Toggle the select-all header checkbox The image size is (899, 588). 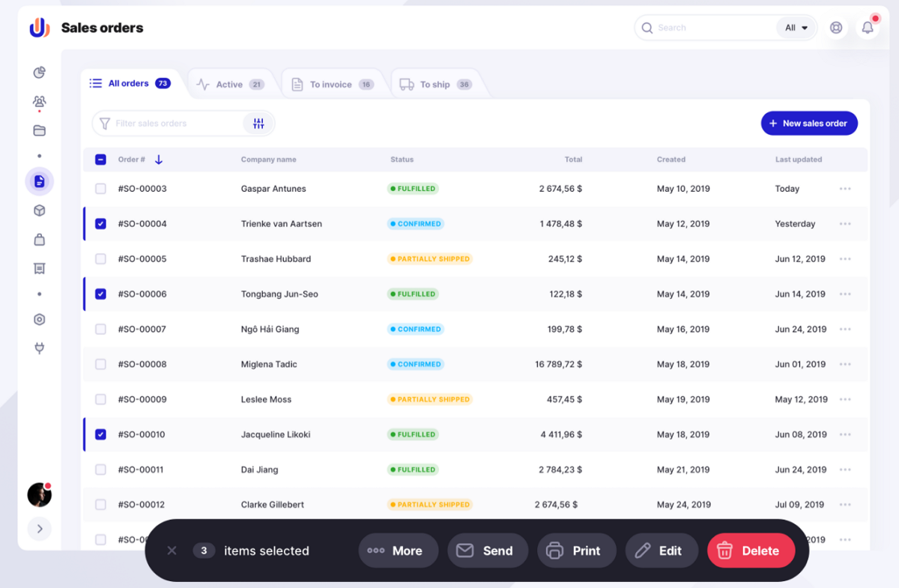100,160
